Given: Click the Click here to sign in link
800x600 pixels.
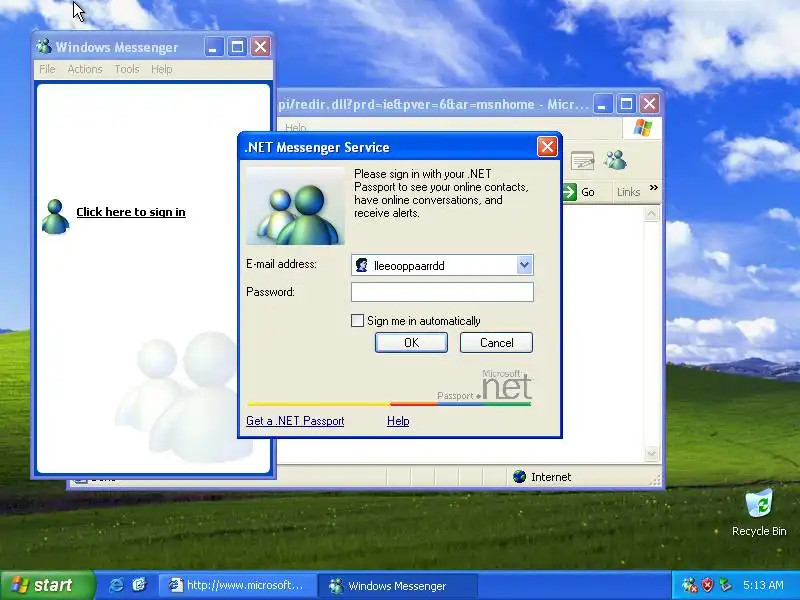Looking at the screenshot, I should (x=131, y=212).
